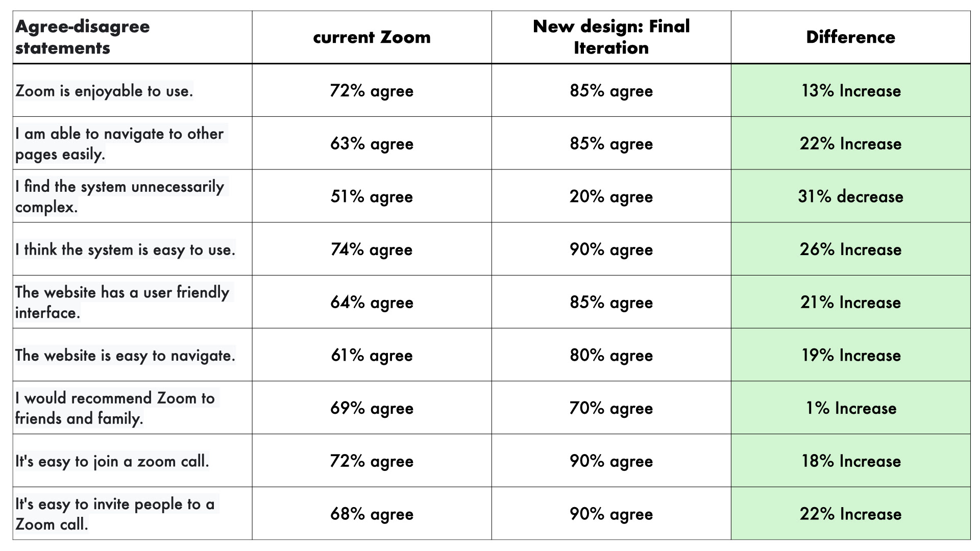Click 'I would recommend Zoom to friends' statement

click(132, 408)
